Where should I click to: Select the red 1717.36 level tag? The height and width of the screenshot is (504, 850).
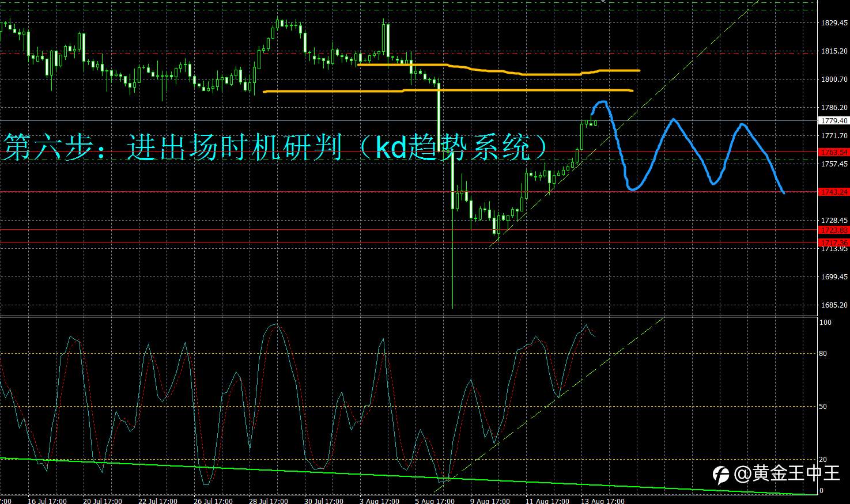[834, 242]
